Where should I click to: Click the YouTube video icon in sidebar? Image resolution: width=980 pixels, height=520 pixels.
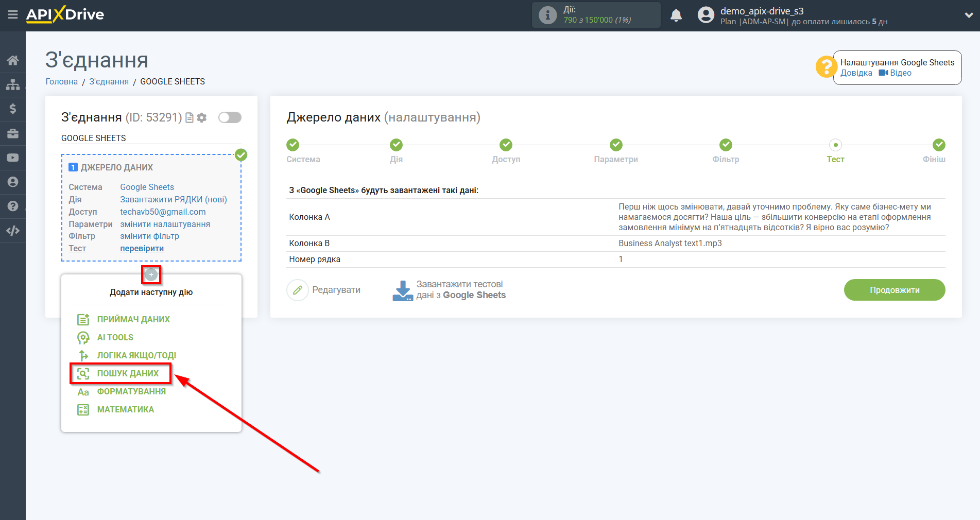pos(13,158)
